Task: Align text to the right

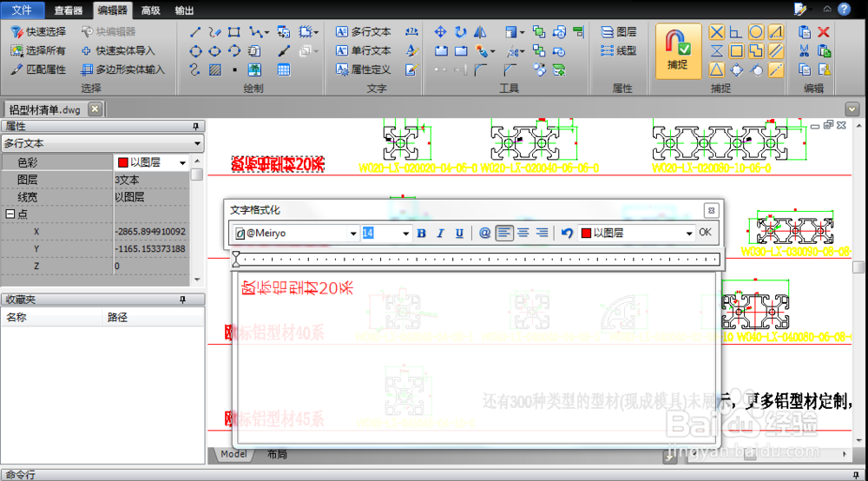Action: pos(542,233)
